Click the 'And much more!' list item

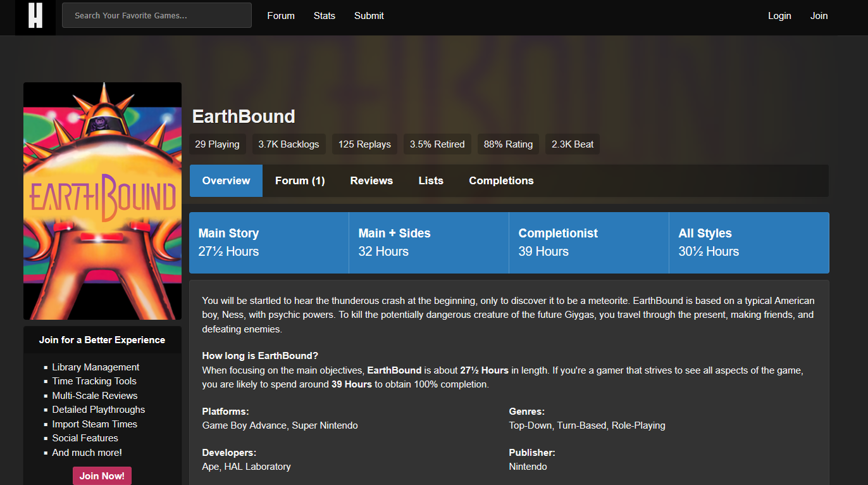(x=87, y=453)
